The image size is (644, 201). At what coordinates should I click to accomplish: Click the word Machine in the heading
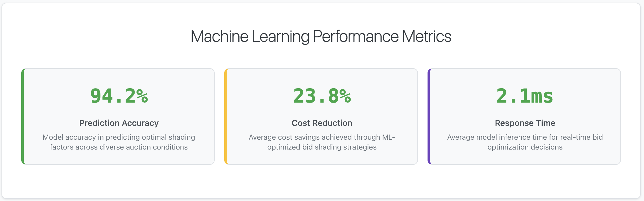(x=219, y=36)
